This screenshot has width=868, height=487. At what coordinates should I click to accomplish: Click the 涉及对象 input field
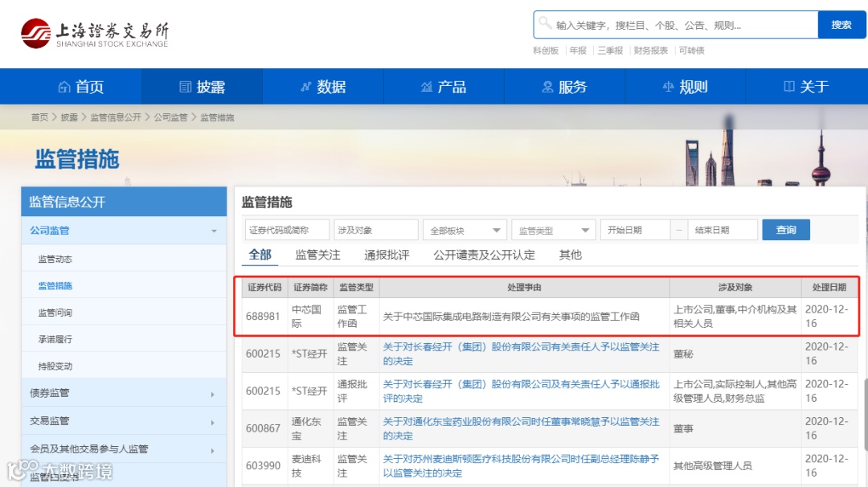376,230
